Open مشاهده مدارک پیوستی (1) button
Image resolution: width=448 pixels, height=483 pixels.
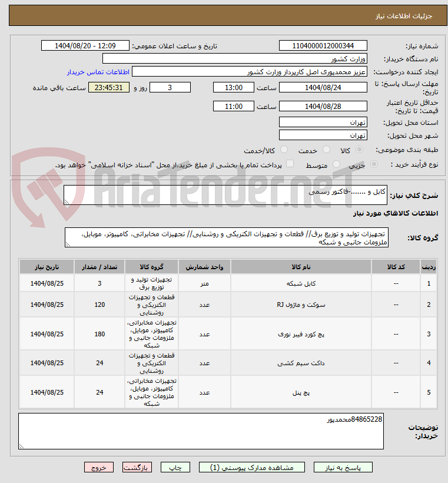tap(252, 467)
